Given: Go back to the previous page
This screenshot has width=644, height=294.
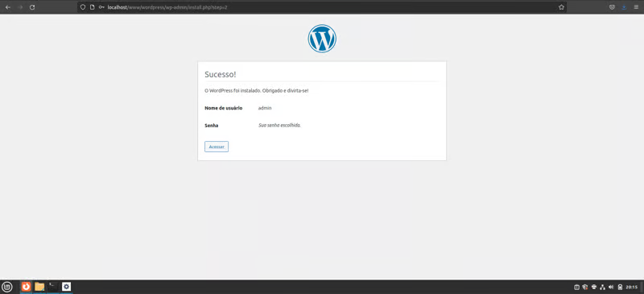Looking at the screenshot, I should point(7,7).
